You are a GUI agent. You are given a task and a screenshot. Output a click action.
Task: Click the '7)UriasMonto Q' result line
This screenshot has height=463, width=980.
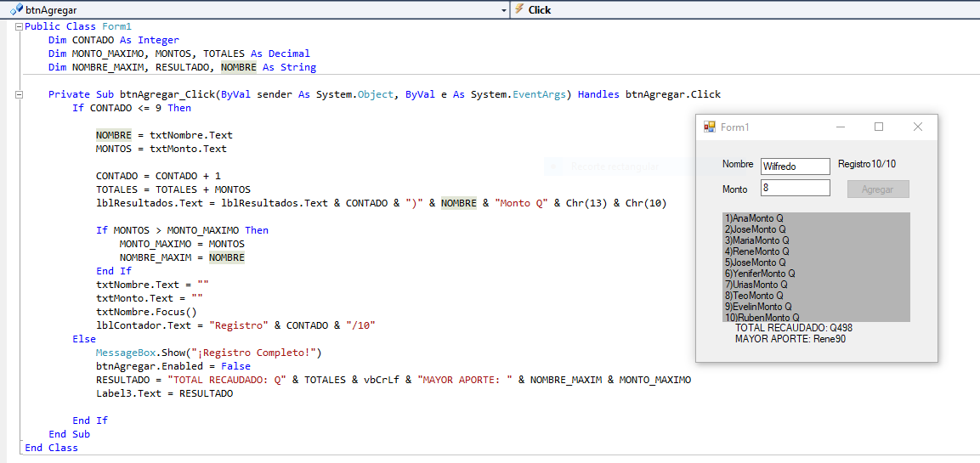(756, 285)
